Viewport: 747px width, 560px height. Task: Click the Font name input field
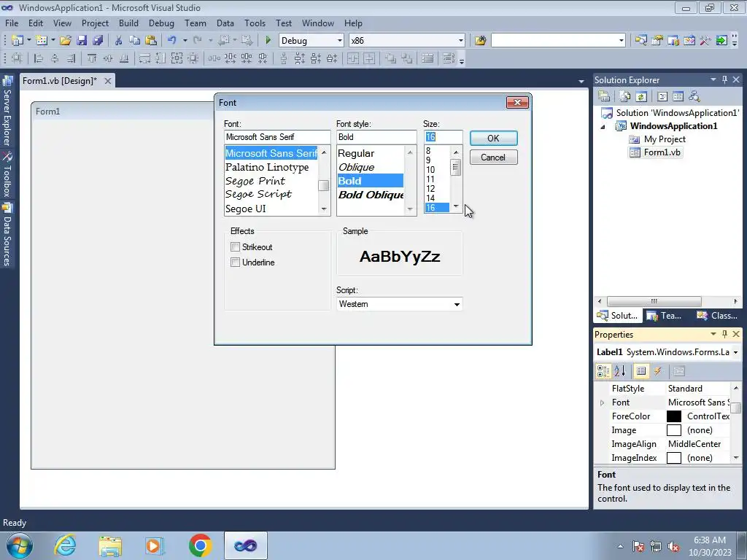click(277, 137)
